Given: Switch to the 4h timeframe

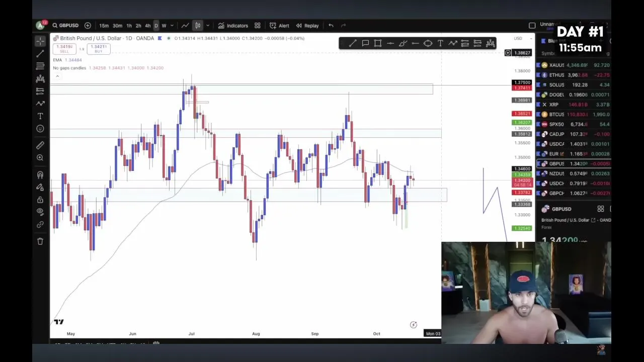Looking at the screenshot, I should pos(147,26).
